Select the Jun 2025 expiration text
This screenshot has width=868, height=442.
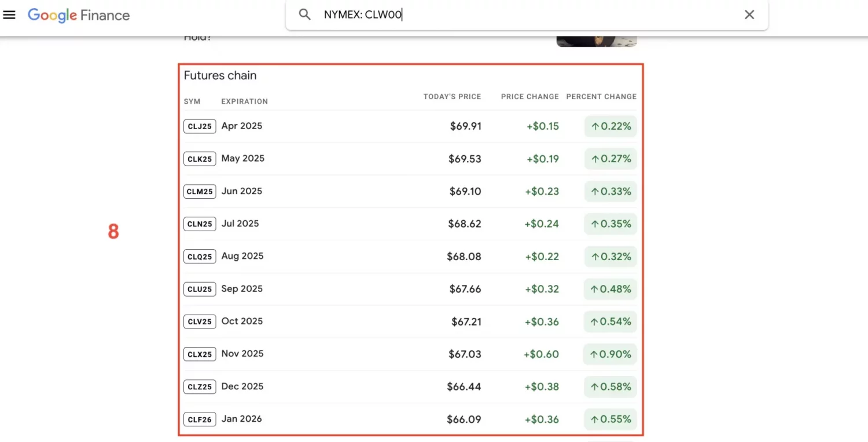242,191
